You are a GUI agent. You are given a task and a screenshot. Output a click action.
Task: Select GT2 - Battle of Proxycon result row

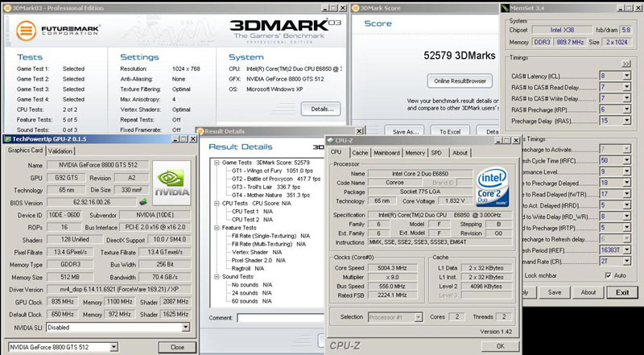[x=276, y=179]
